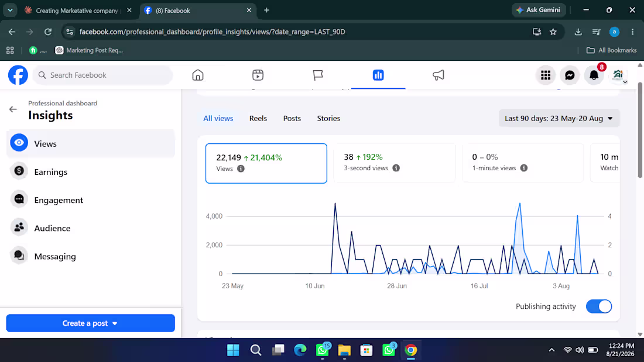Select the 22,149 Views metric card

coord(266,163)
